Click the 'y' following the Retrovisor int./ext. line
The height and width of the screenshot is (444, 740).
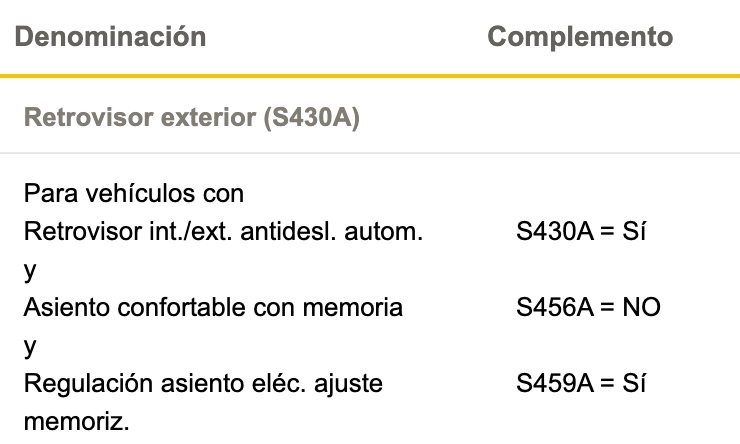[x=30, y=271]
